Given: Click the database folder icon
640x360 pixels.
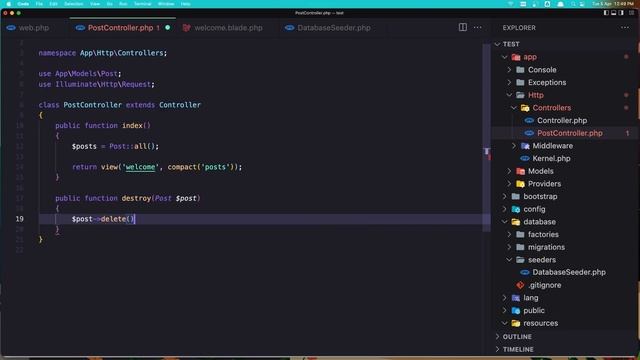Looking at the screenshot, I should point(516,222).
